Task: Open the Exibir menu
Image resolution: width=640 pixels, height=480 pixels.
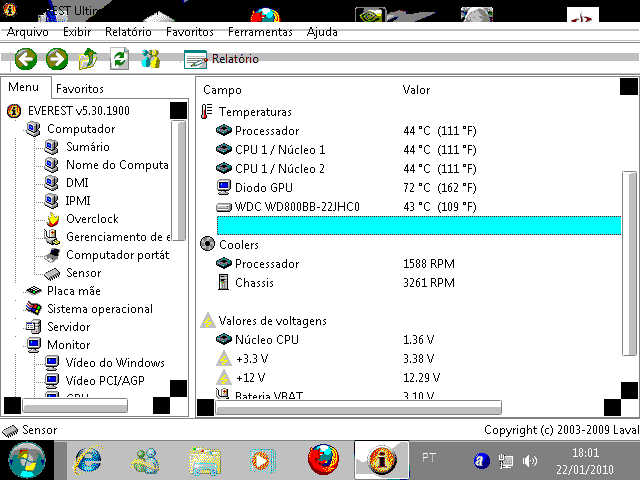Action: (77, 32)
